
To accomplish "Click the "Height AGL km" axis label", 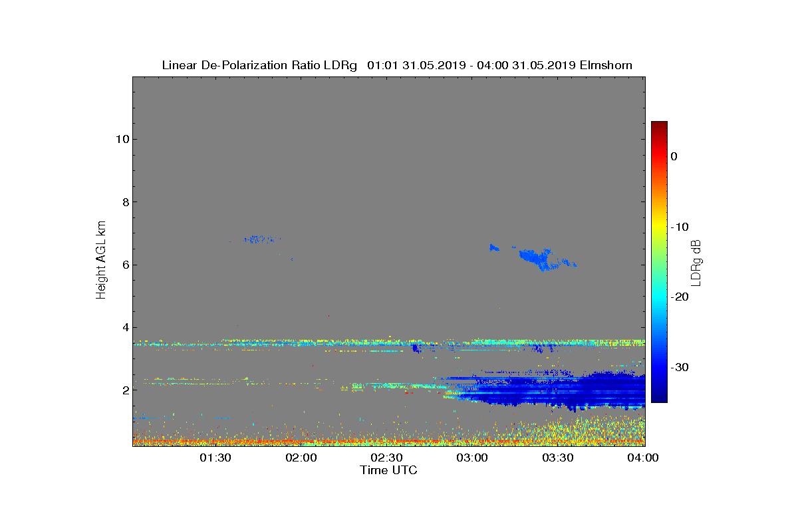I will coord(101,261).
